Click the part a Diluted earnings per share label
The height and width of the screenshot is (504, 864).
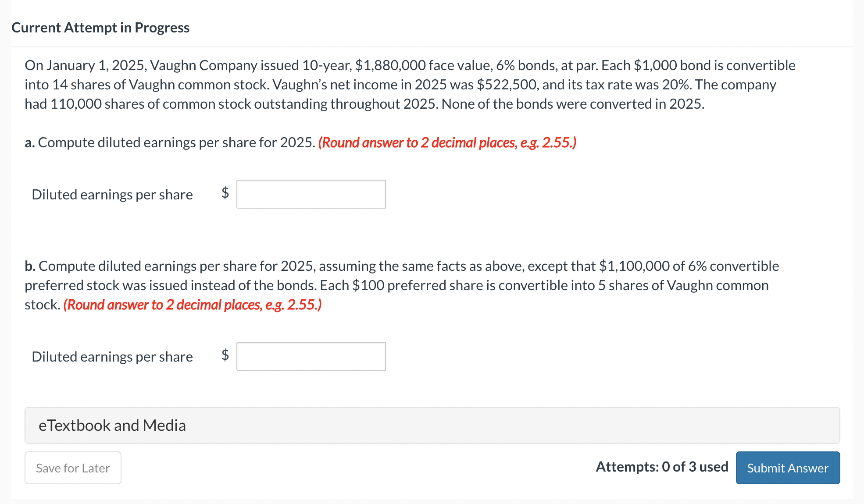pos(112,194)
